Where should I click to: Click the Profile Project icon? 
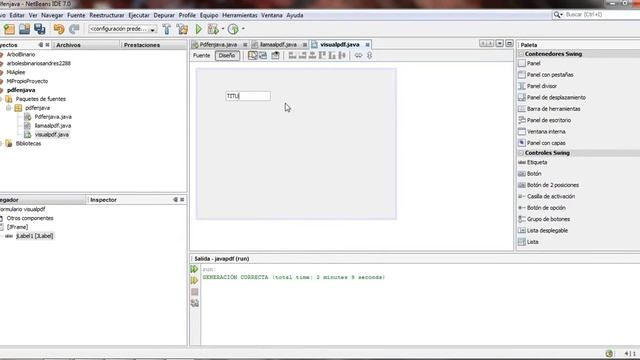233,29
